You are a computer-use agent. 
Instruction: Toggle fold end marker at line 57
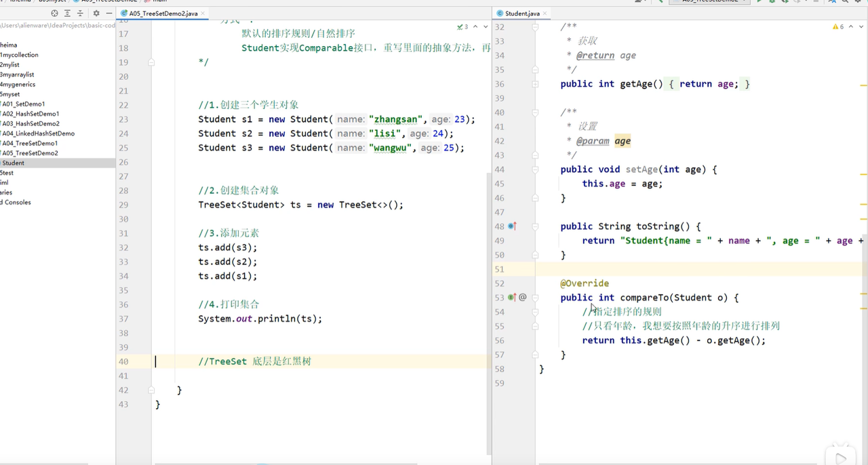(x=535, y=355)
